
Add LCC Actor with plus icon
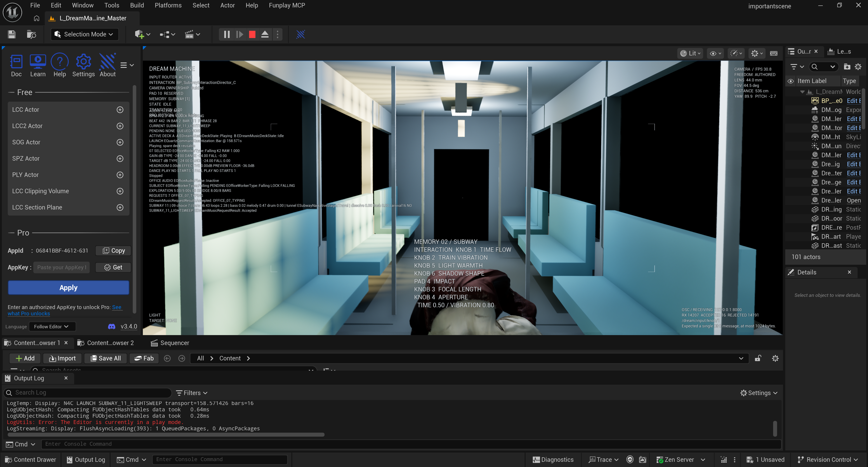click(x=120, y=110)
